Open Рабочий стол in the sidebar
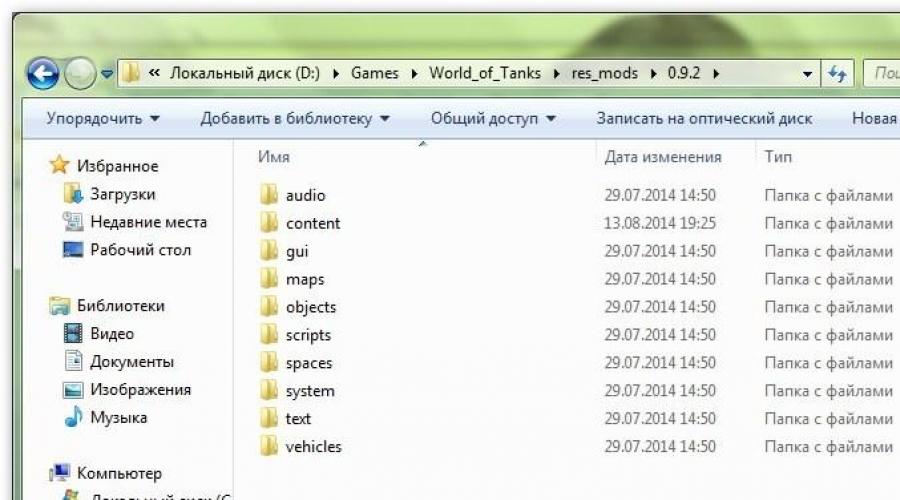The height and width of the screenshot is (500, 900). click(141, 250)
